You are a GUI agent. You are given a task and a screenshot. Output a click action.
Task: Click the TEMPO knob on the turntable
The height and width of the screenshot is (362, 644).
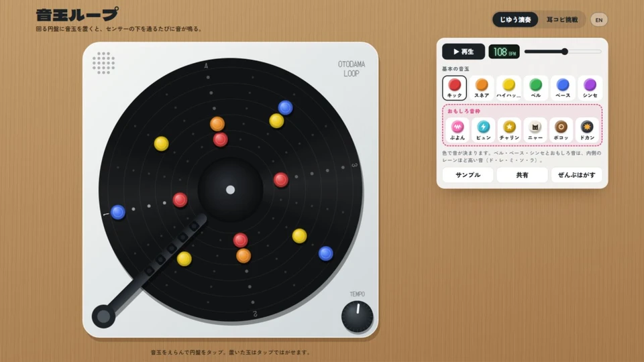[358, 316]
